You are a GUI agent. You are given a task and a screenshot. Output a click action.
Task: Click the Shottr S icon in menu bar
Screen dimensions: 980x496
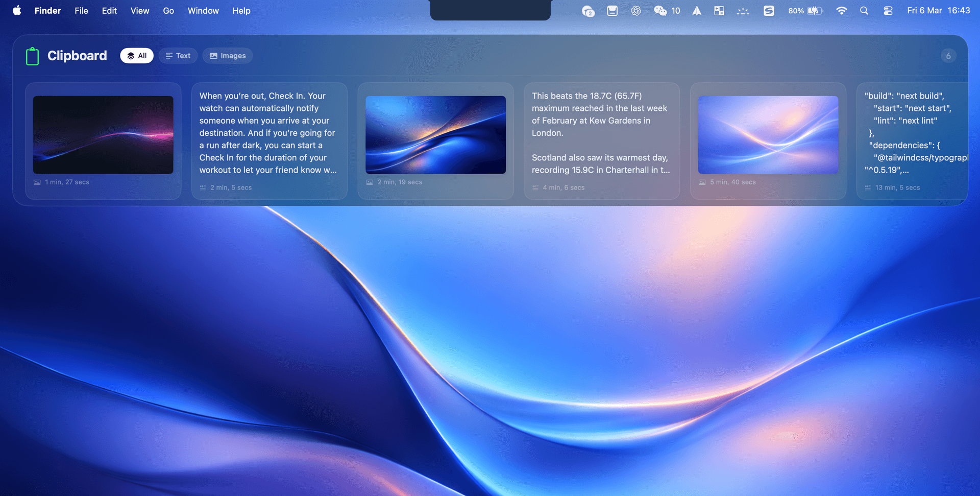(769, 10)
